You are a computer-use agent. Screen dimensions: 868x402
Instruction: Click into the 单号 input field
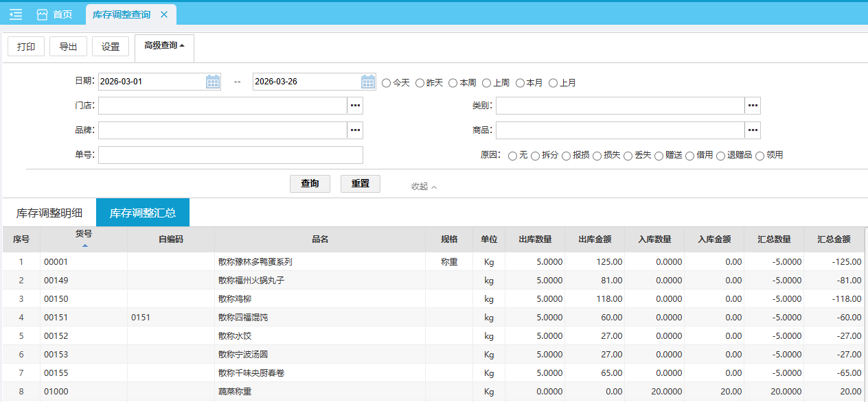point(230,155)
